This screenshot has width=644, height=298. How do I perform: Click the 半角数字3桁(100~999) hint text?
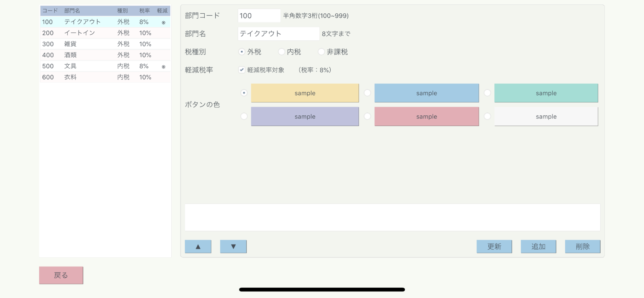(x=316, y=16)
